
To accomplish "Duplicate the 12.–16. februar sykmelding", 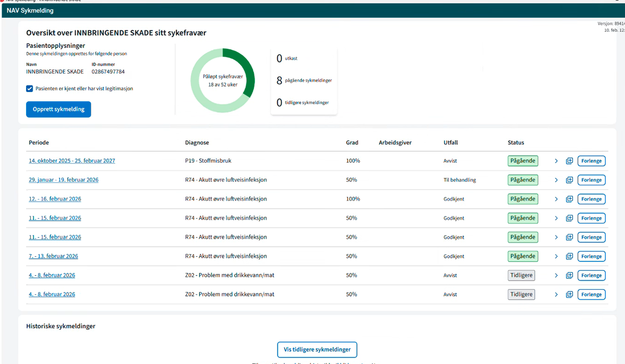I will point(569,199).
